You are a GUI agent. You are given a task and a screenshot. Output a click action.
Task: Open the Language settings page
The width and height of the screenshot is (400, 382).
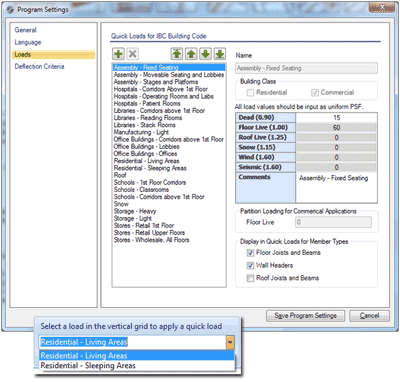[28, 42]
